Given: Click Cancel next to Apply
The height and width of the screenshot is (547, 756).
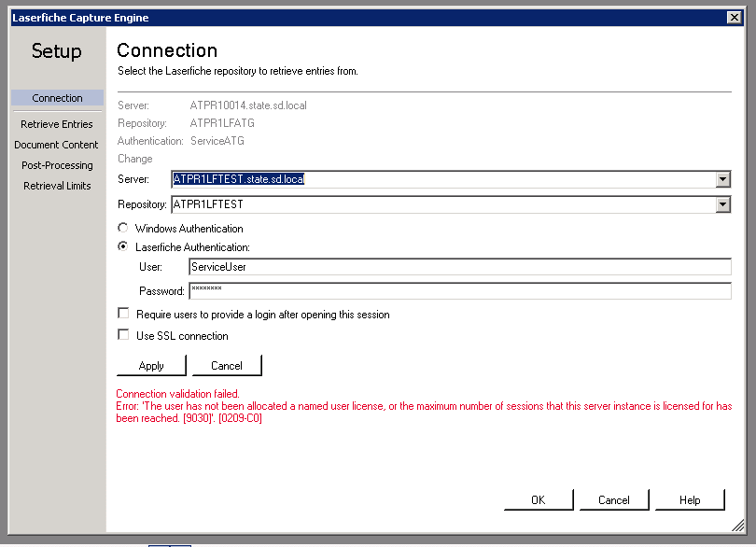Looking at the screenshot, I should point(227,366).
